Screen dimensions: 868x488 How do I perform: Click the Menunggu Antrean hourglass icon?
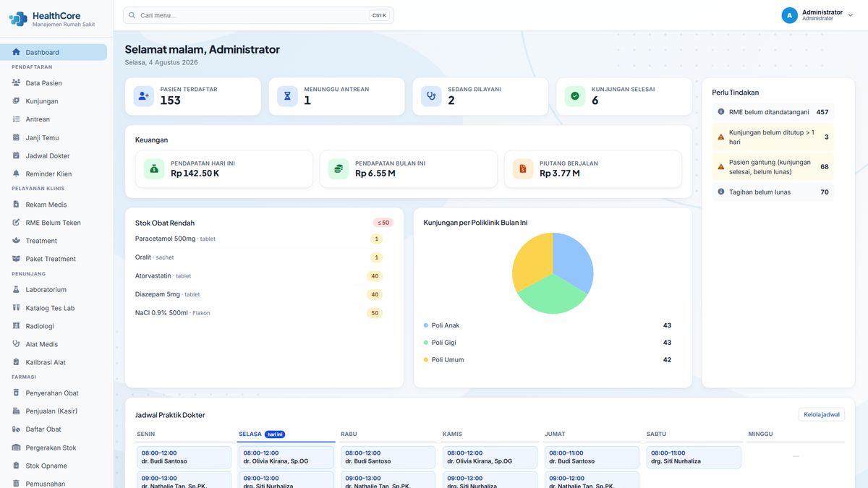click(287, 96)
